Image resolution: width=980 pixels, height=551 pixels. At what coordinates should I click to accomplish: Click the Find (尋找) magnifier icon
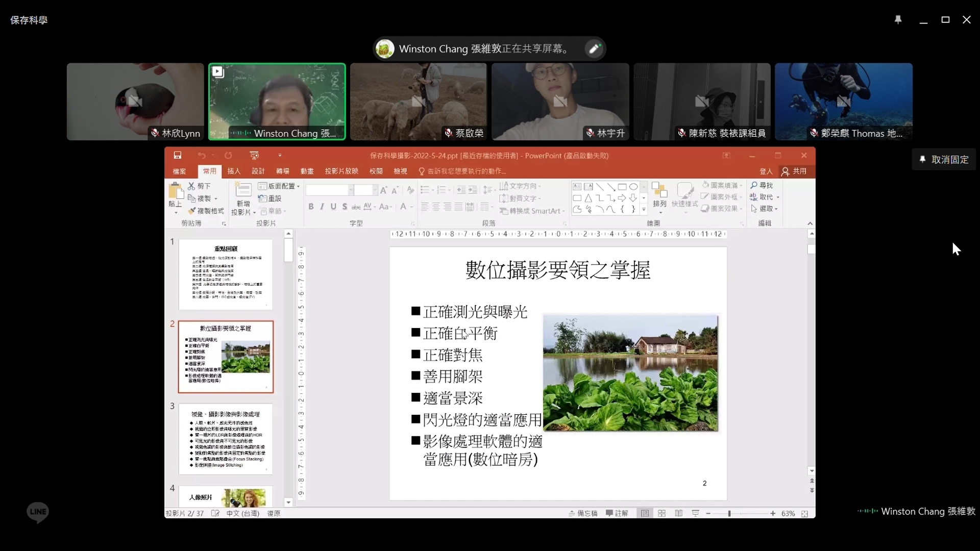tap(754, 185)
